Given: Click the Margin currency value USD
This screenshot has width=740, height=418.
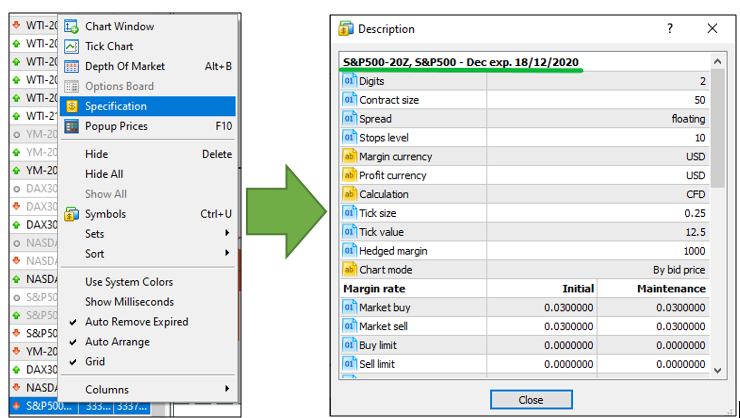Looking at the screenshot, I should tap(696, 157).
